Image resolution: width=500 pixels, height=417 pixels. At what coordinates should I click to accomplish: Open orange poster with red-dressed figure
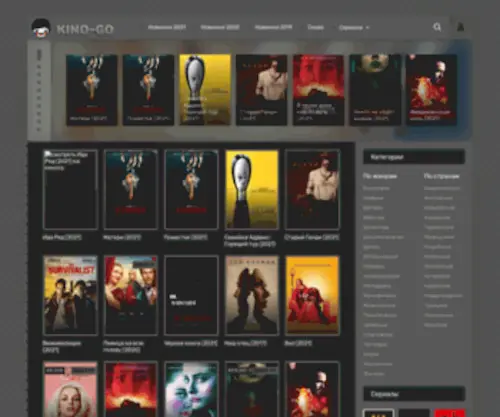(312, 295)
